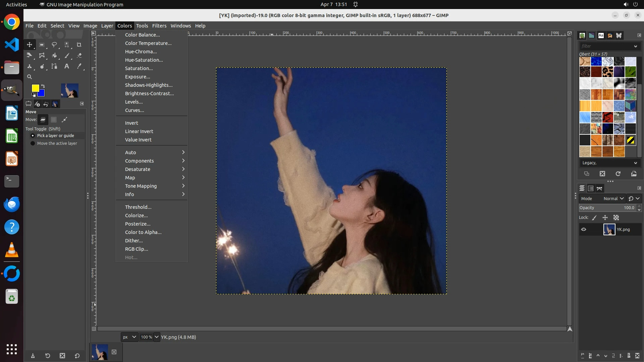Toggle visibility of YK.png layer
Screen dimensions: 644x362
point(584,230)
